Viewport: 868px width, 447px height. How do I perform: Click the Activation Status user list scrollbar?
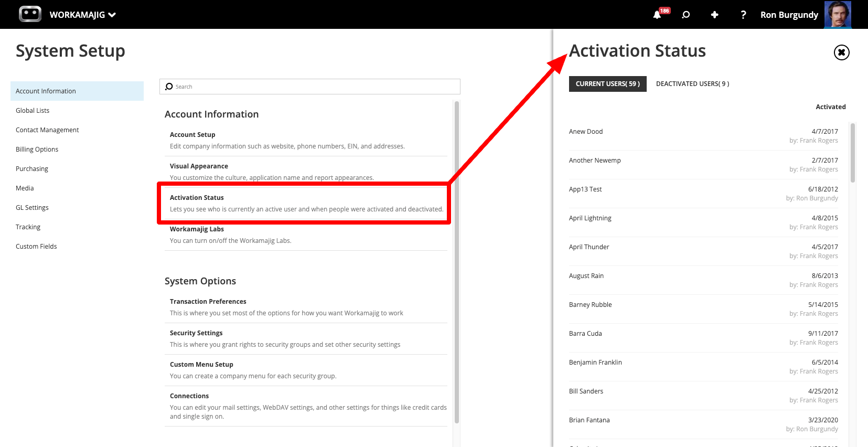point(853,153)
